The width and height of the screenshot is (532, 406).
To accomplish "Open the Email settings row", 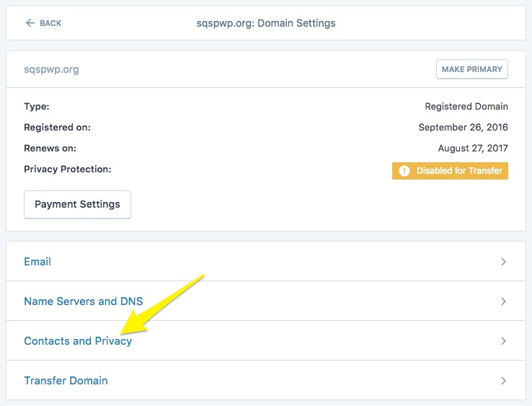I will [x=37, y=262].
